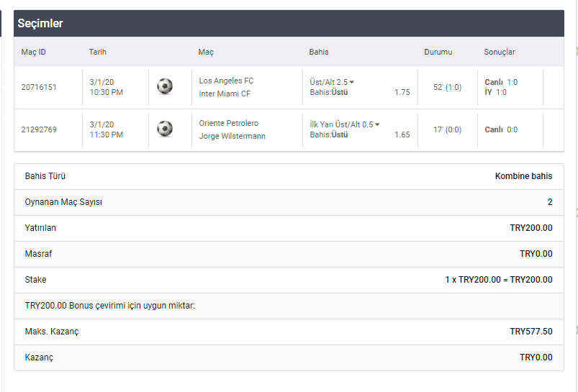Screen dimensions: 578x392
Task: Click the Durumu column header
Action: (x=438, y=52)
